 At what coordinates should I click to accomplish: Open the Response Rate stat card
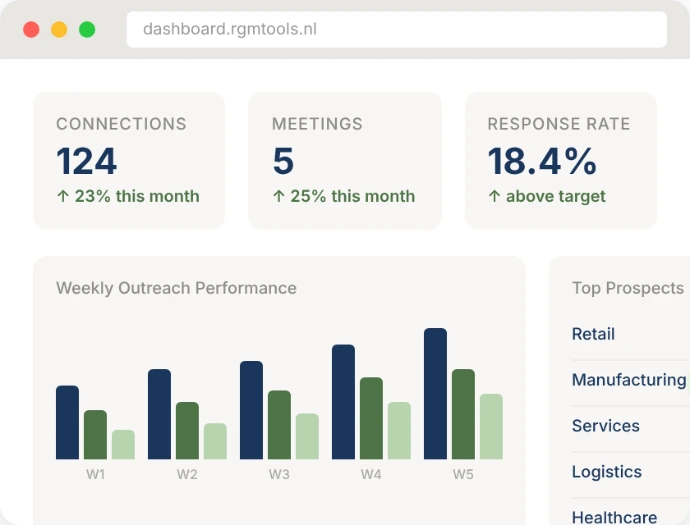560,160
